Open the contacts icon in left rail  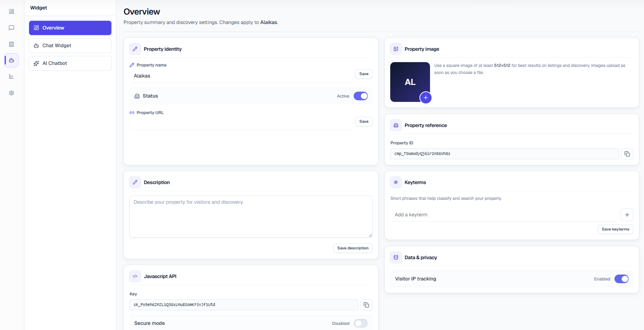tap(11, 44)
